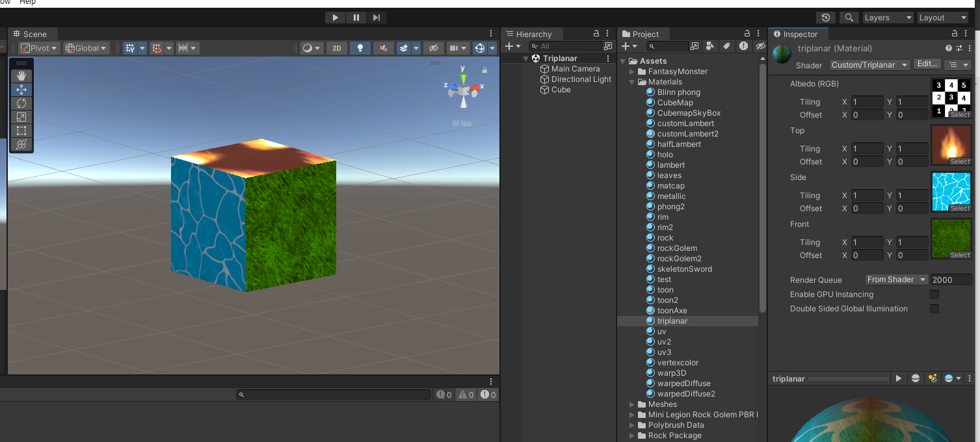This screenshot has height=442, width=980.
Task: Open the Layout dropdown
Action: click(942, 18)
